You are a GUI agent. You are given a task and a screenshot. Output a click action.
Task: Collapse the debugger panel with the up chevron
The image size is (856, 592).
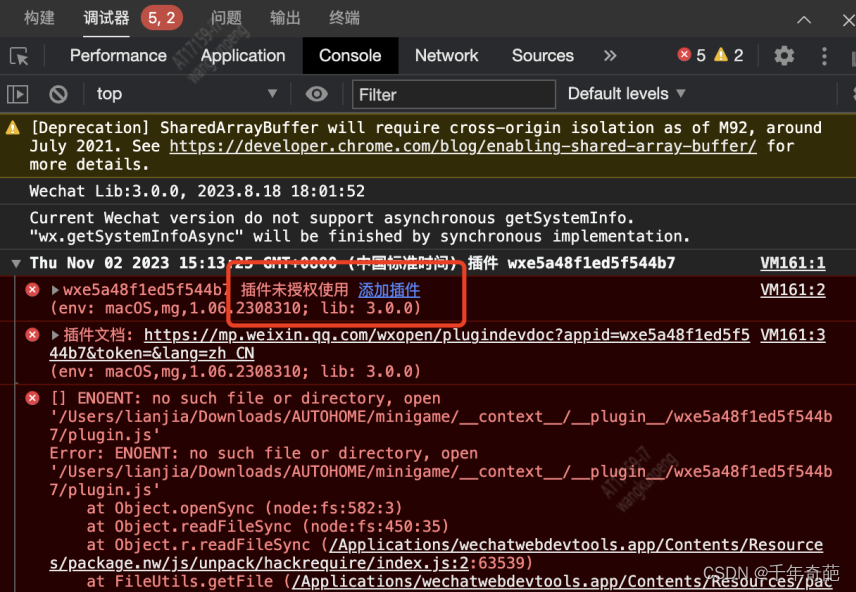point(804,20)
